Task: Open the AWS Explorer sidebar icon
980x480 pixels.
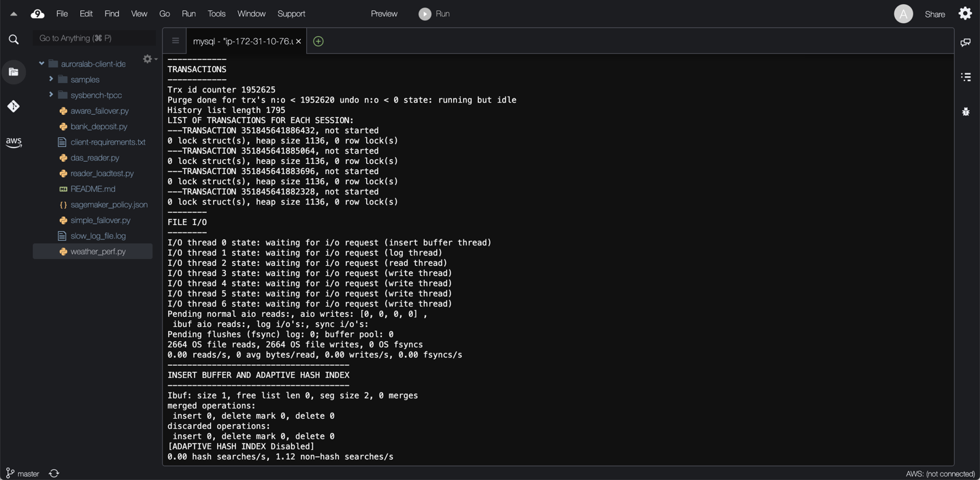Action: coord(14,142)
